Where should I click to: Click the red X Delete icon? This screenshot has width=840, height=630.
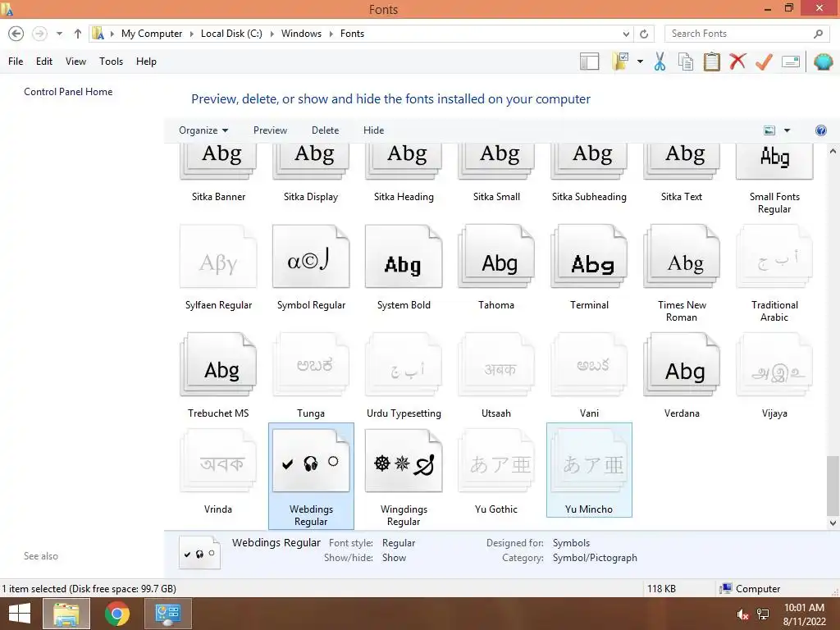pos(737,61)
